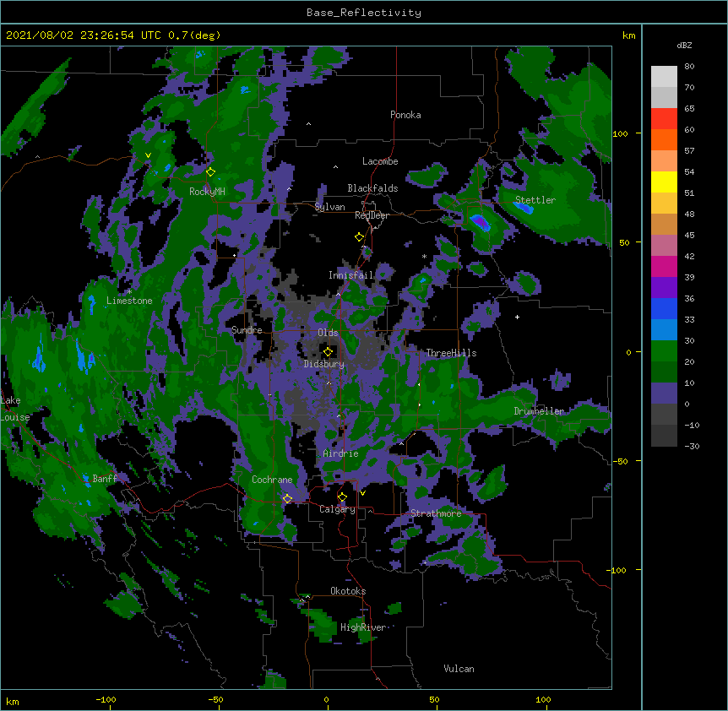Click the blue high-reflectivity cell west of Stettler

[x=480, y=222]
